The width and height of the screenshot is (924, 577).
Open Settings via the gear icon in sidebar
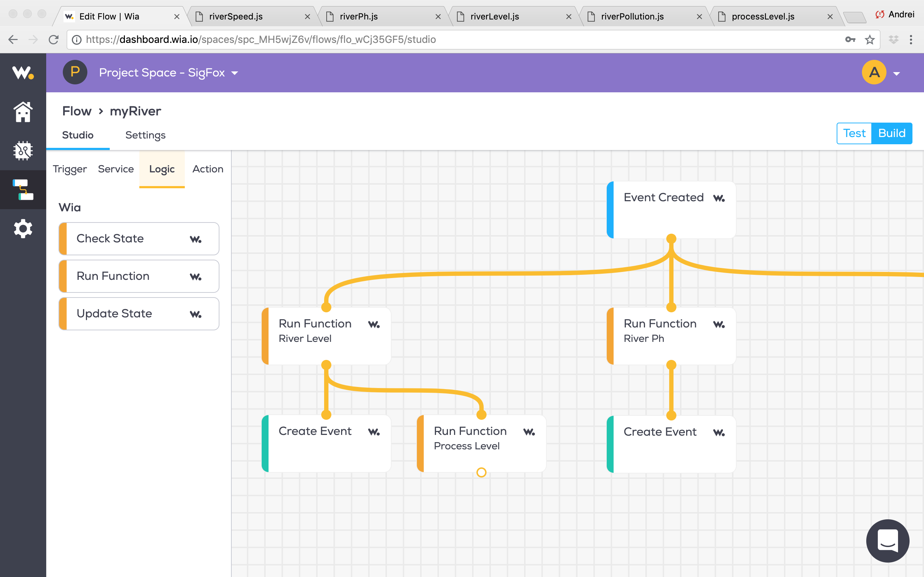(22, 229)
